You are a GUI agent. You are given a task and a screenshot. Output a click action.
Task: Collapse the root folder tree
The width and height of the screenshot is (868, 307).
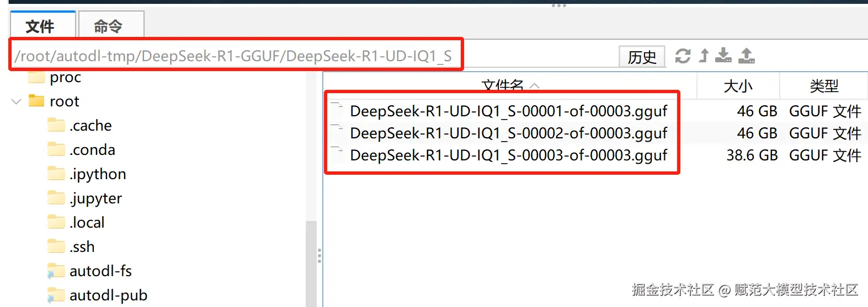[17, 101]
